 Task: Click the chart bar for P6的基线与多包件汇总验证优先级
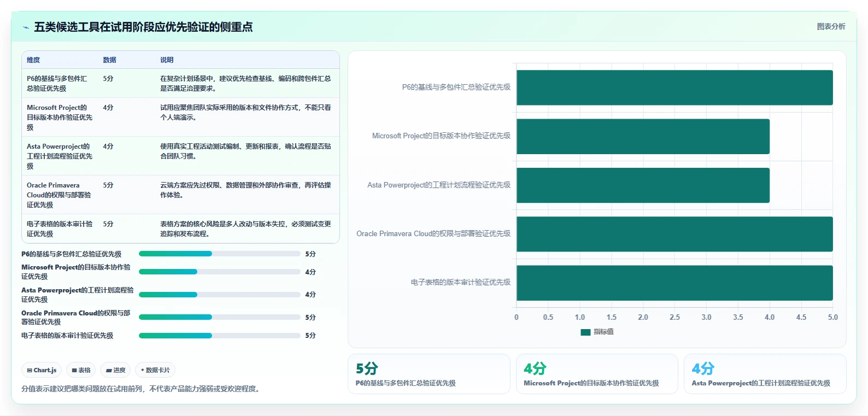click(675, 87)
